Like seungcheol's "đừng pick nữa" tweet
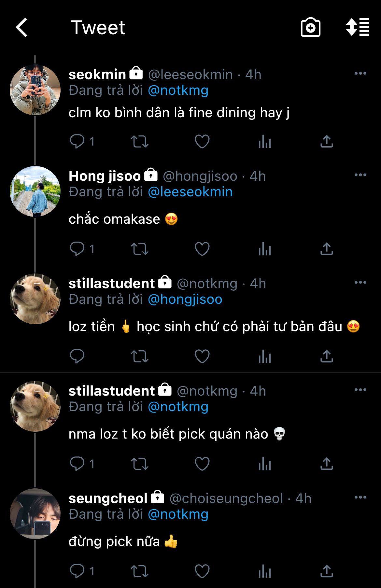This screenshot has height=588, width=381. click(x=202, y=571)
